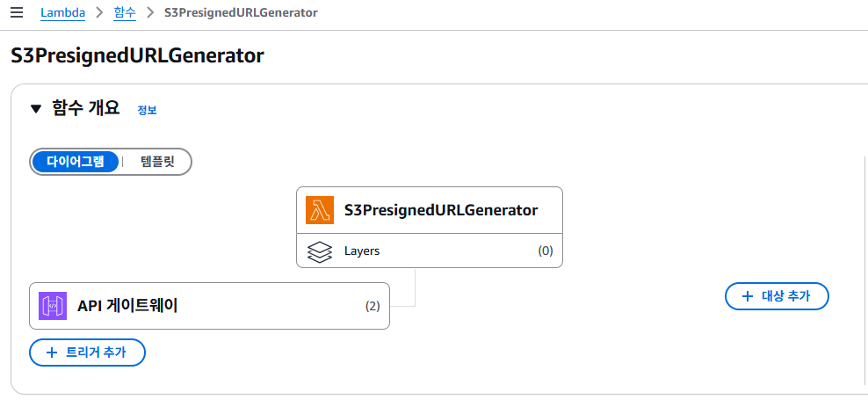Screen dimensions: 868x407
Task: Open the 정보 info link
Action: pyautogui.click(x=148, y=110)
